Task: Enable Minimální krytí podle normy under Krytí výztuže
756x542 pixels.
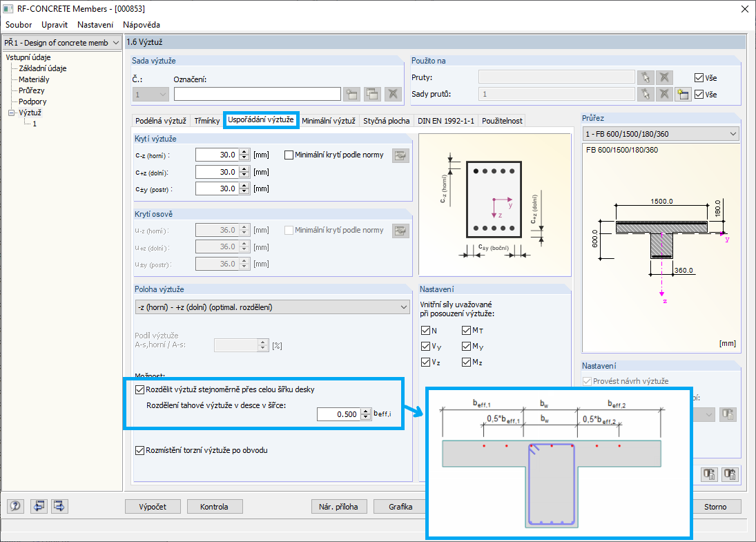Action: click(289, 155)
